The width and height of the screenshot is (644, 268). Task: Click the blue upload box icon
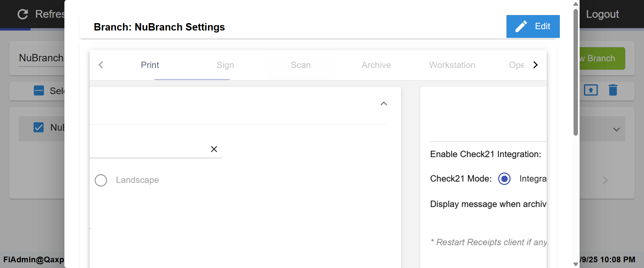tap(591, 90)
